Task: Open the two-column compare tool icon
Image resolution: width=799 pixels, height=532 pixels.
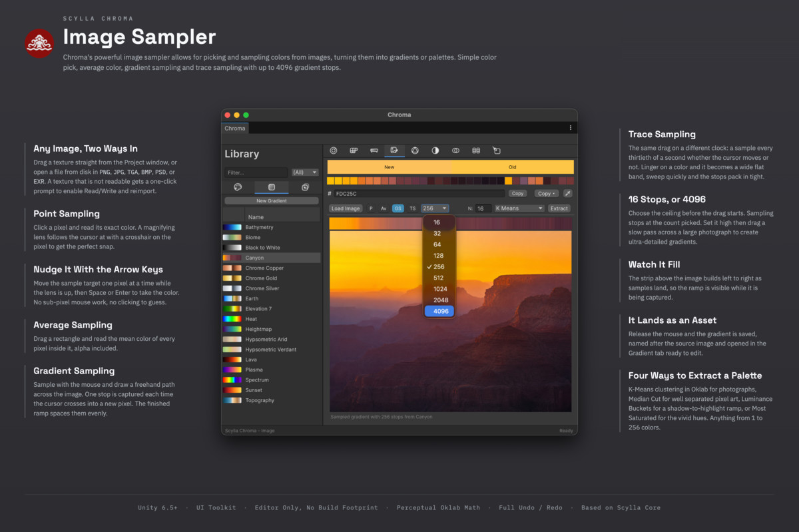Action: (475, 150)
